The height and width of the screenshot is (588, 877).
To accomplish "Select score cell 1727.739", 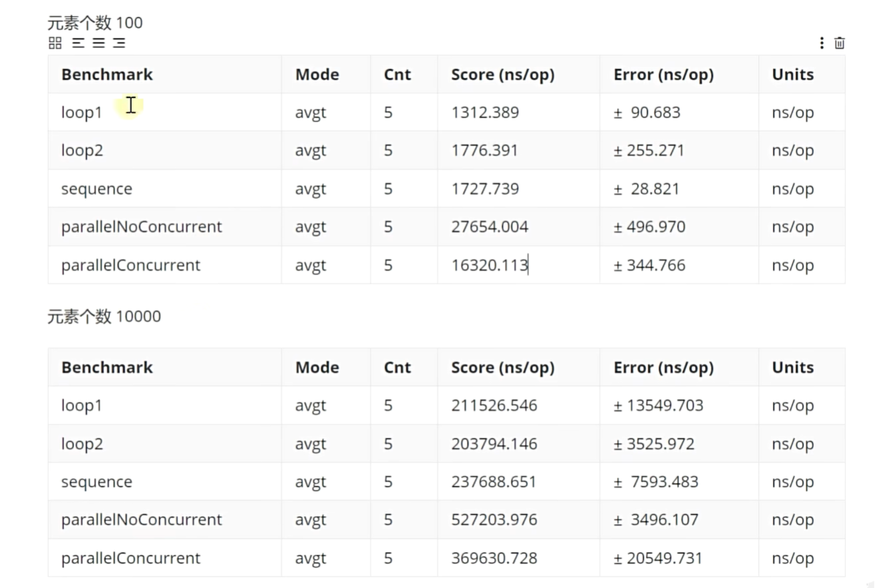I will pos(485,189).
